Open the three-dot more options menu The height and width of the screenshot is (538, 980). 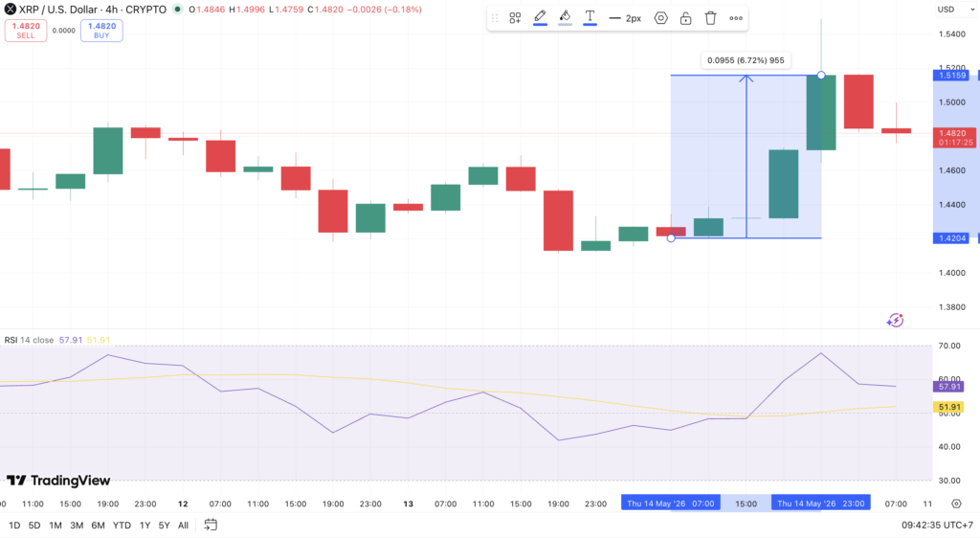[x=736, y=18]
